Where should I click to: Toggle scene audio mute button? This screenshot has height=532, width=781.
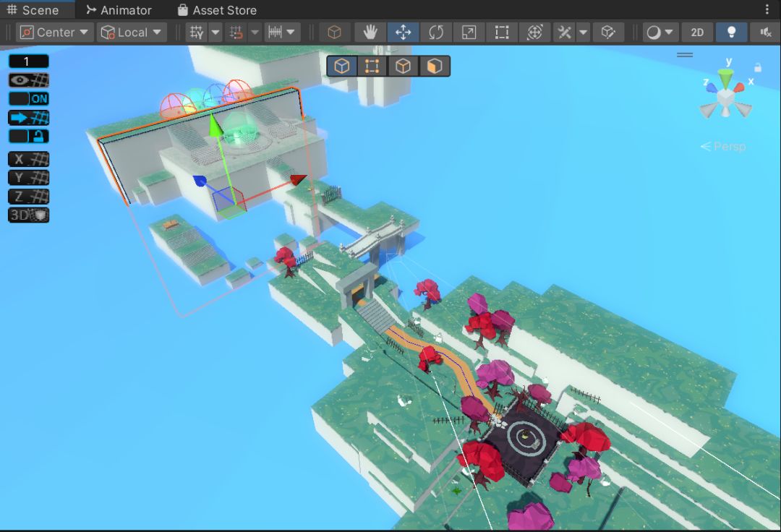[x=765, y=33]
